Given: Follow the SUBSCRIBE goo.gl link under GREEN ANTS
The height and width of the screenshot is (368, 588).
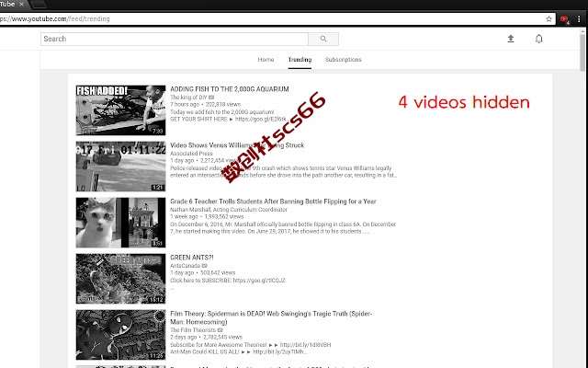Looking at the screenshot, I should 259,281.
